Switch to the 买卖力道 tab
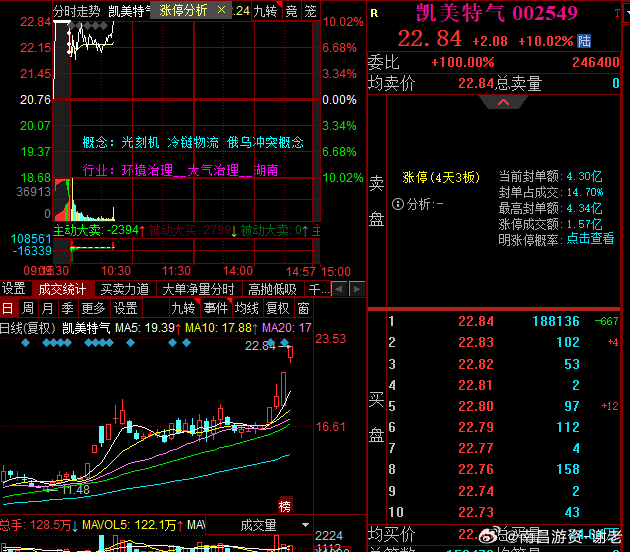 (125, 289)
